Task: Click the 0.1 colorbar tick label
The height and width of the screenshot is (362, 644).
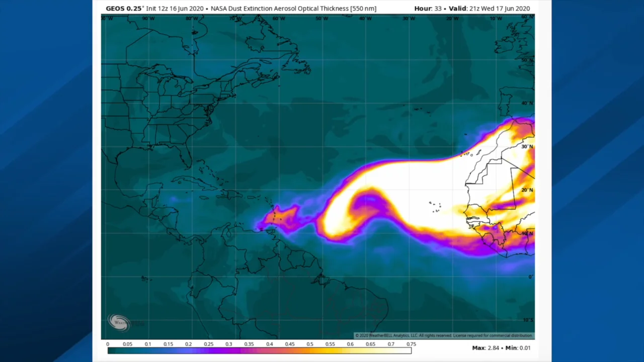Action: 148,344
